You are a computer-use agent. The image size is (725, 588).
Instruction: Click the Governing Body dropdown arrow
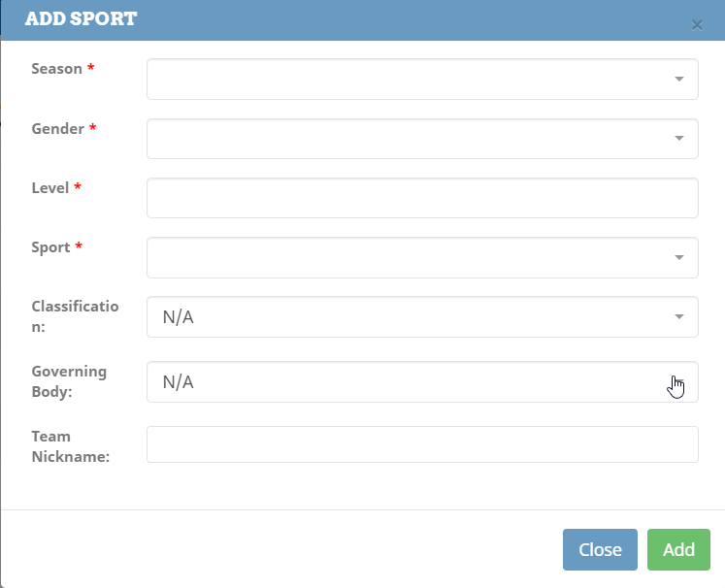[x=679, y=382]
